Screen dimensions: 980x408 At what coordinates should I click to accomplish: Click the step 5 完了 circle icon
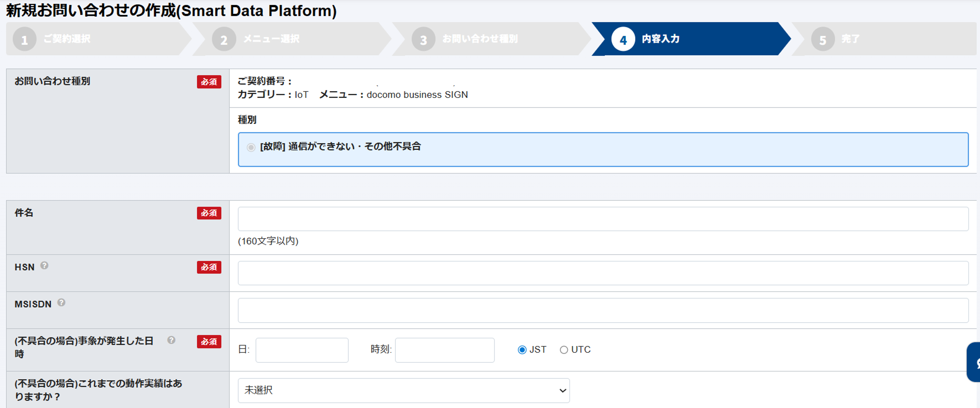823,39
